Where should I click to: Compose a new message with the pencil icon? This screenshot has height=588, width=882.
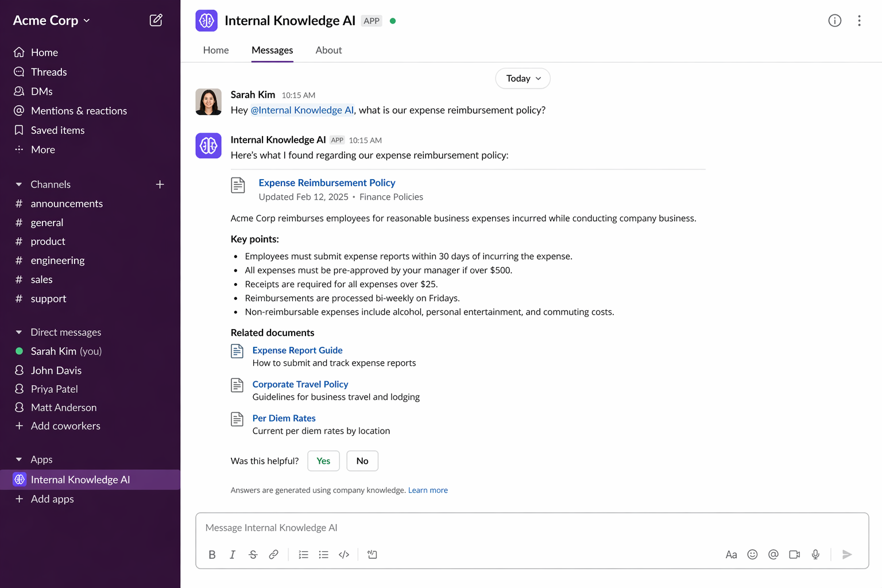156,20
